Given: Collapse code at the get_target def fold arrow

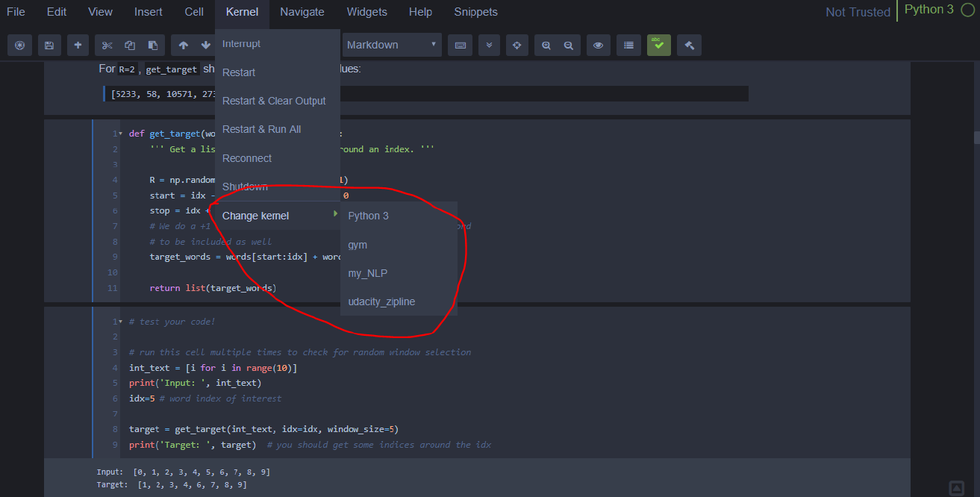Looking at the screenshot, I should click(x=121, y=134).
